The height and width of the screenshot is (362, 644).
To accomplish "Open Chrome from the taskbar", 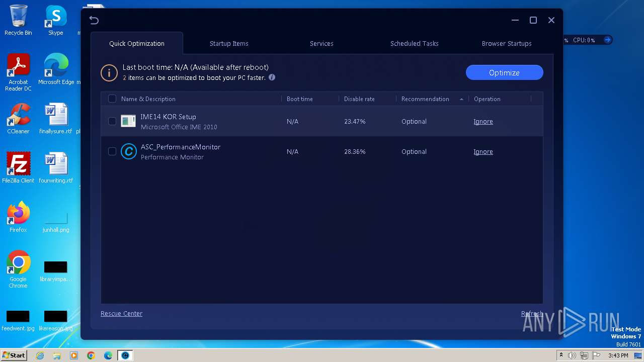I will [91, 355].
